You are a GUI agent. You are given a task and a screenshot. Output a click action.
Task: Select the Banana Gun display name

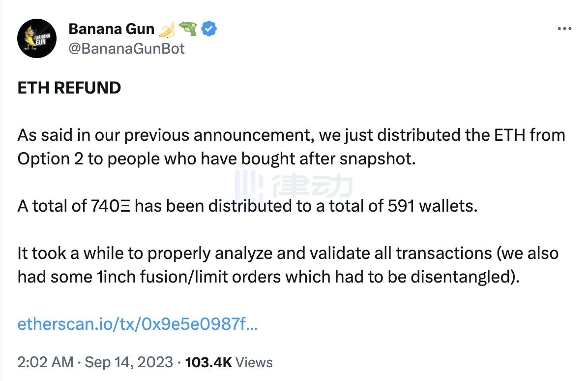(x=112, y=28)
